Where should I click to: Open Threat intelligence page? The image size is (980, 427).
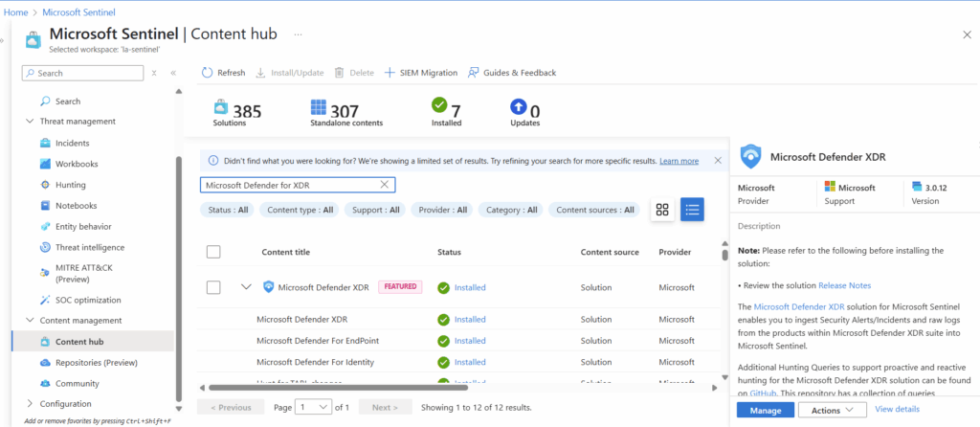click(x=89, y=248)
